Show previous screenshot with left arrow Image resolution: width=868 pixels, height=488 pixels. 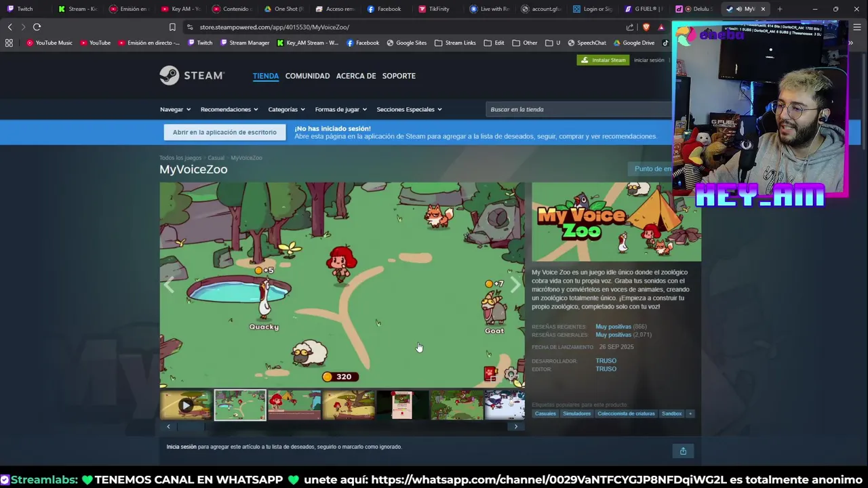click(169, 285)
